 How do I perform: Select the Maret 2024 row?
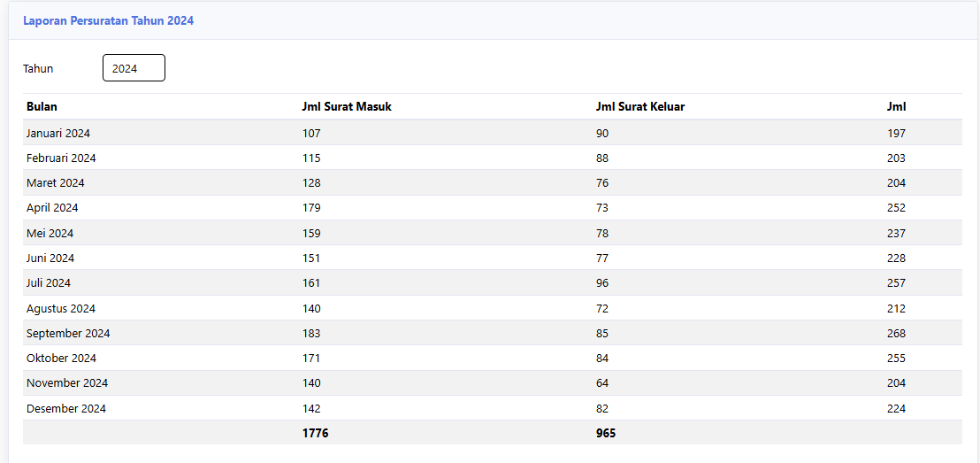[x=493, y=182]
